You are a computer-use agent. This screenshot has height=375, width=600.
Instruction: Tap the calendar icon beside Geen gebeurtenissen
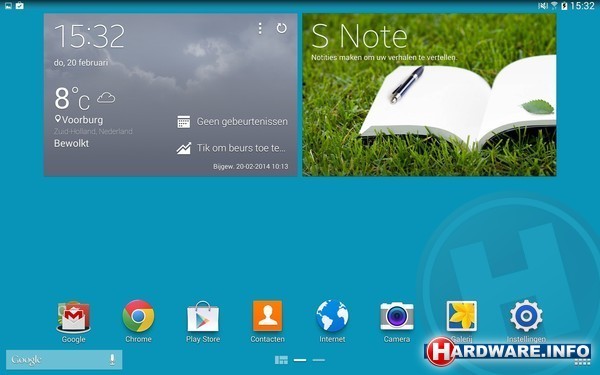184,122
